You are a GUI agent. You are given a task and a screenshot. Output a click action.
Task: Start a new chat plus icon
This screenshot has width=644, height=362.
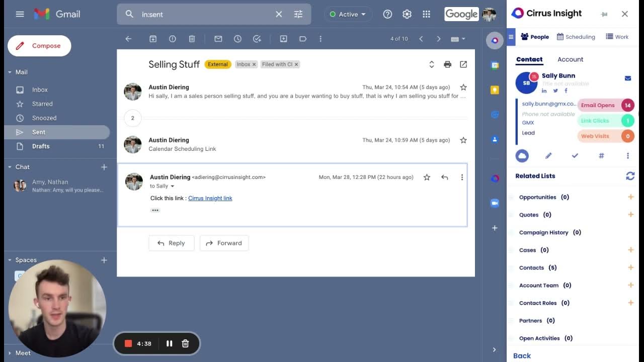click(x=104, y=167)
